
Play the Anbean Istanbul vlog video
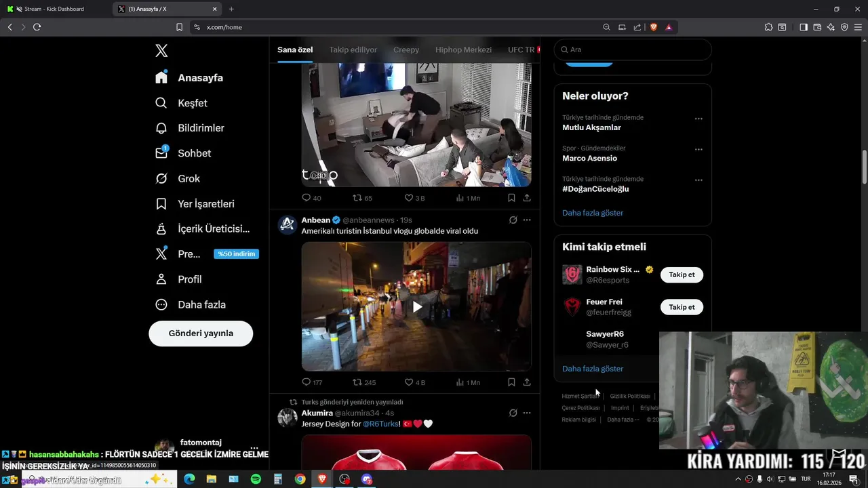point(417,307)
